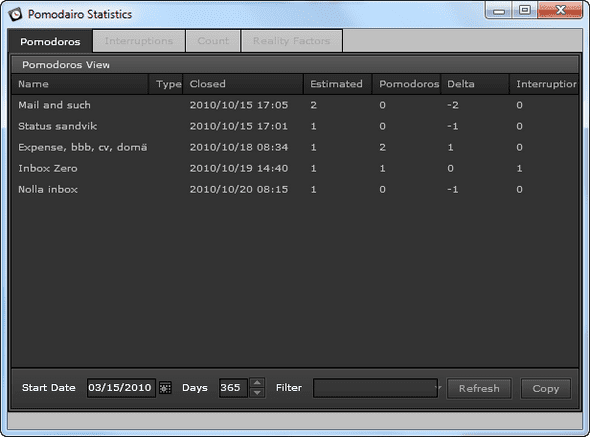Increase Days value with up arrow

click(257, 383)
